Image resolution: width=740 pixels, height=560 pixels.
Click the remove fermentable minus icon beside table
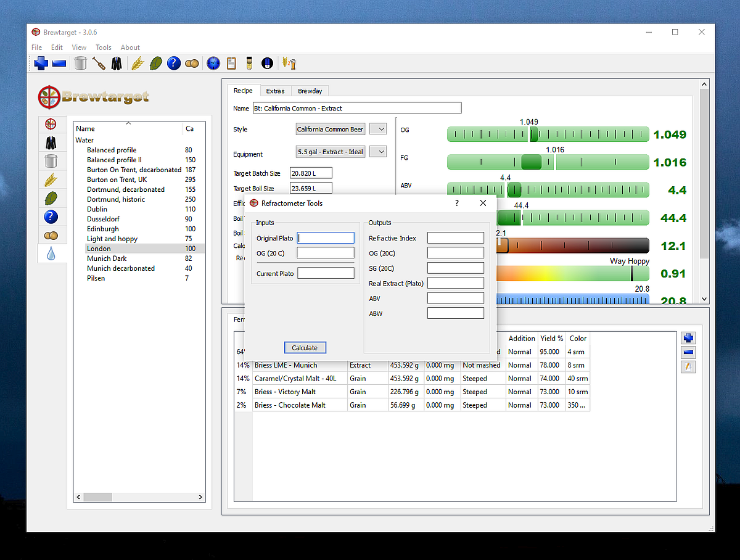689,352
